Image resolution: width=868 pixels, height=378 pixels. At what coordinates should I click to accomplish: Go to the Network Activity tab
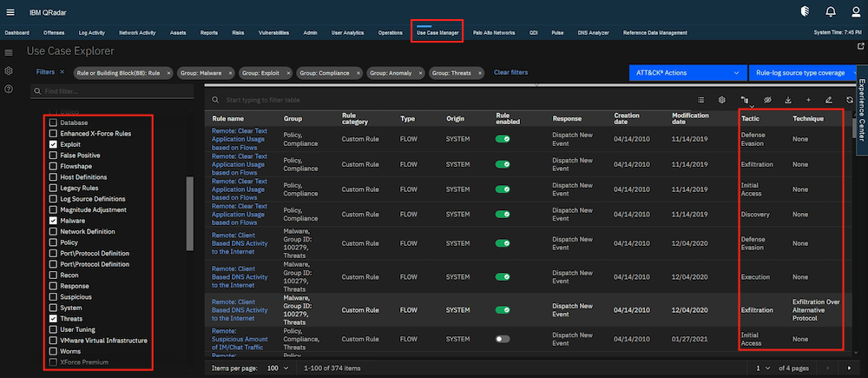[x=137, y=33]
